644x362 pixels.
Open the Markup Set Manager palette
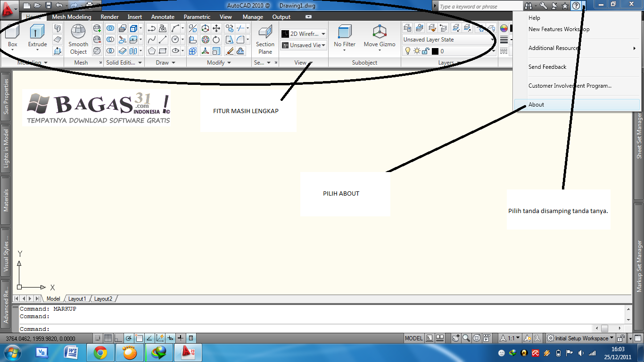pos(639,266)
